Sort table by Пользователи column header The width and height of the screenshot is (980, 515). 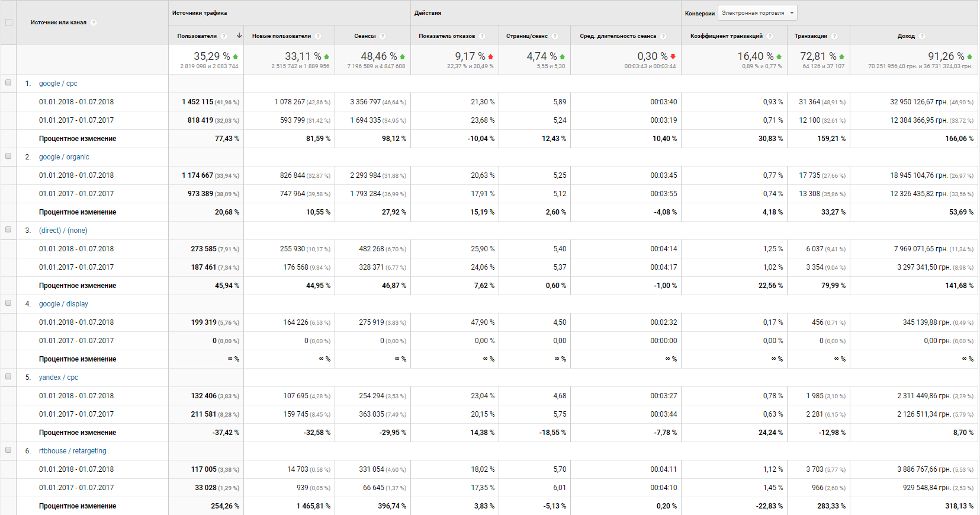[197, 36]
